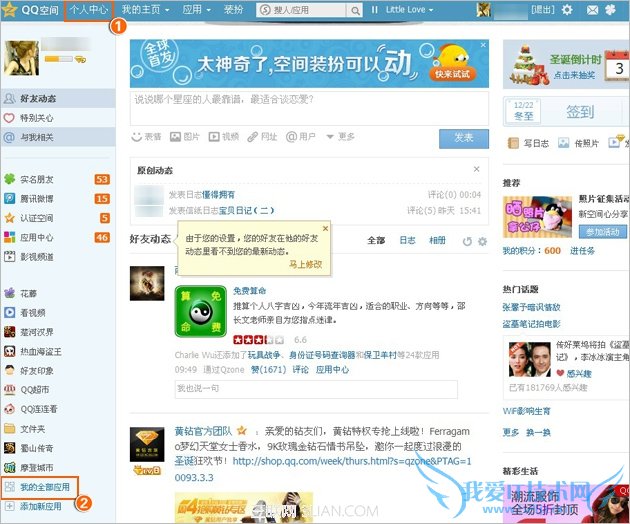Click the 发表 button
The width and height of the screenshot is (630, 524).
(x=464, y=138)
